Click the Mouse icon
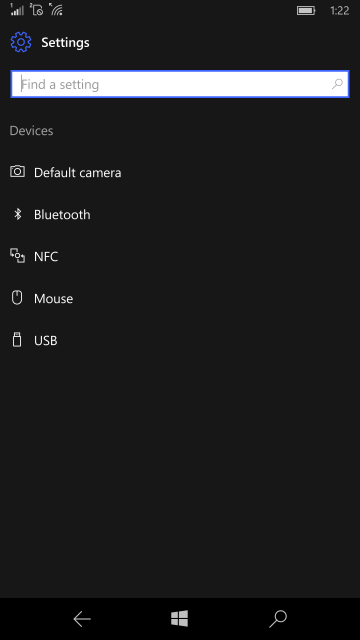The height and width of the screenshot is (640, 360). click(17, 298)
